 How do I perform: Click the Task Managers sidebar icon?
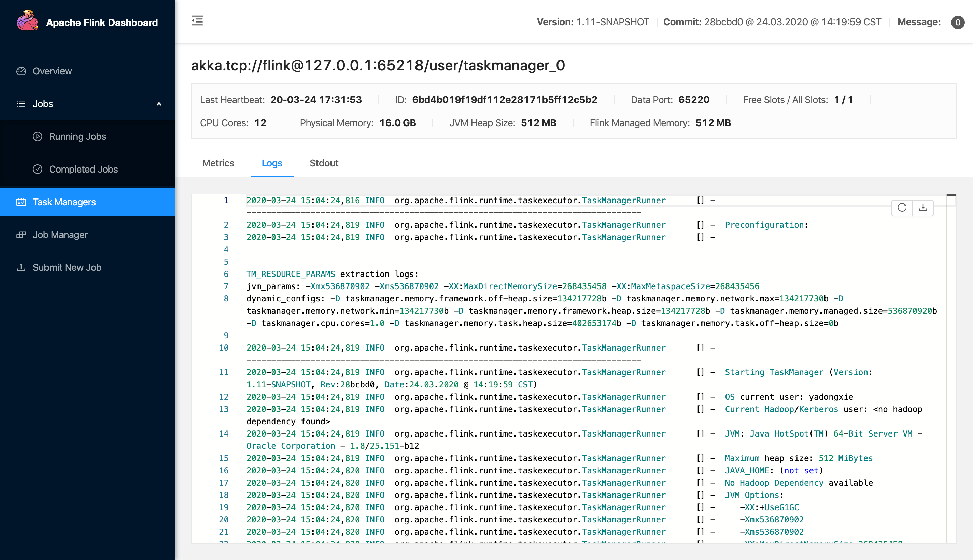[x=21, y=202]
